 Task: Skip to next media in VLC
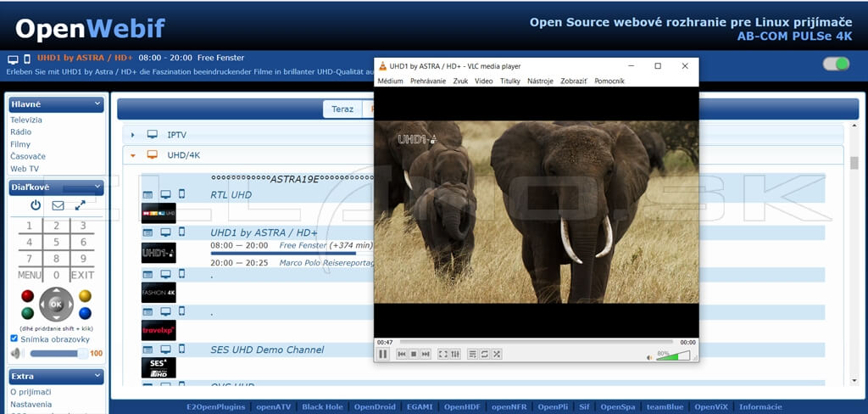pos(426,354)
